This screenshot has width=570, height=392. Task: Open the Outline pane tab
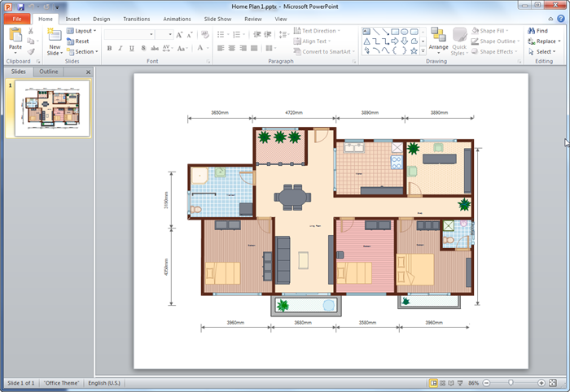tap(49, 72)
